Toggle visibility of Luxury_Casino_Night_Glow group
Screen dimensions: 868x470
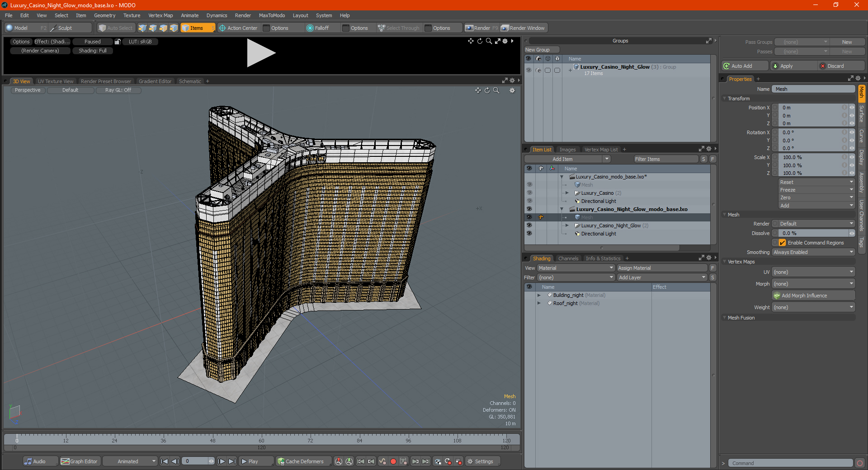pos(528,70)
